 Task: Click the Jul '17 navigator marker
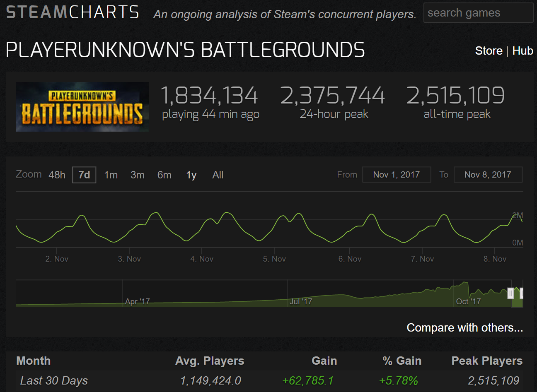[300, 301]
